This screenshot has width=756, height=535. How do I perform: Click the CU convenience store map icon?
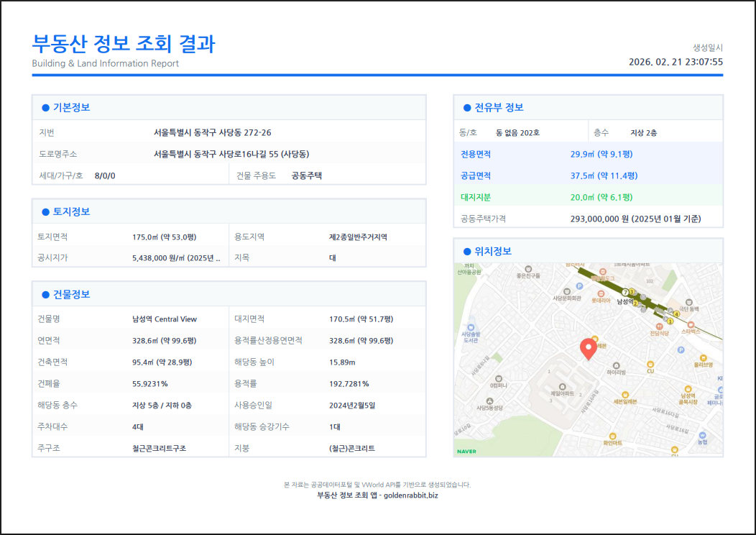[x=651, y=364]
